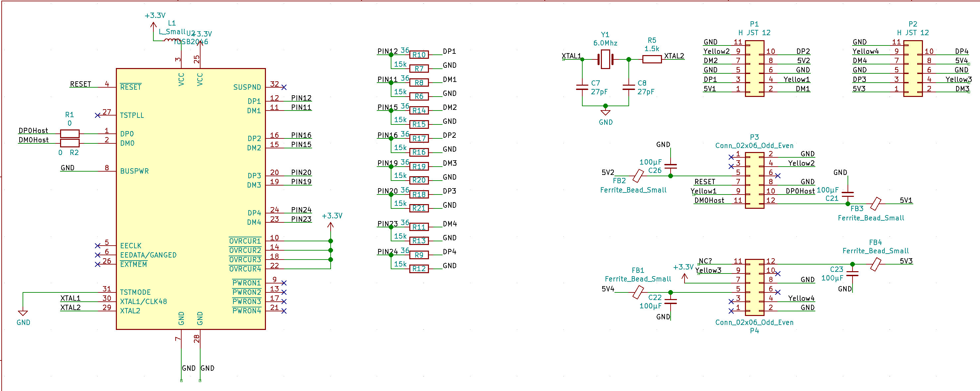Select the P4 connector body
The image size is (980, 391).
[x=754, y=287]
